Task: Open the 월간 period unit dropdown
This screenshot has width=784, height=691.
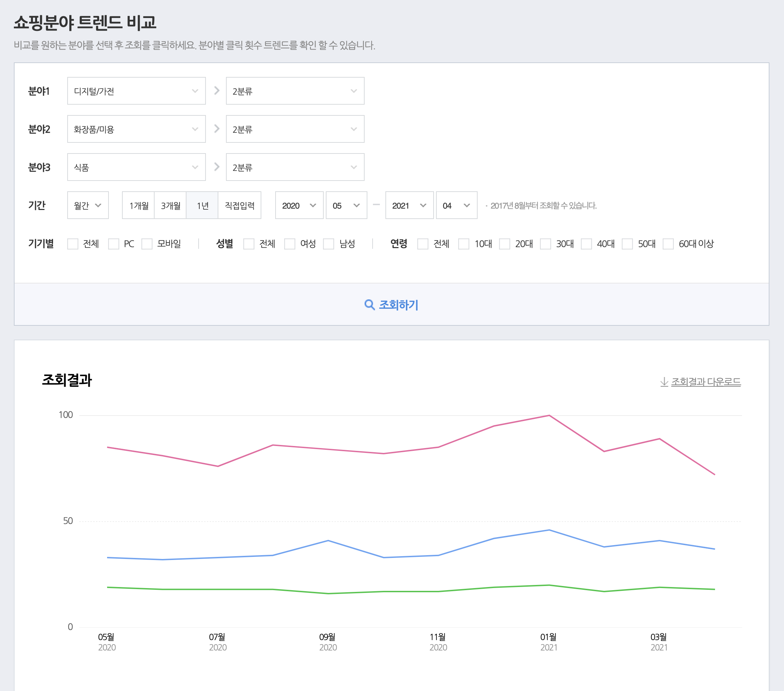Action: 88,205
